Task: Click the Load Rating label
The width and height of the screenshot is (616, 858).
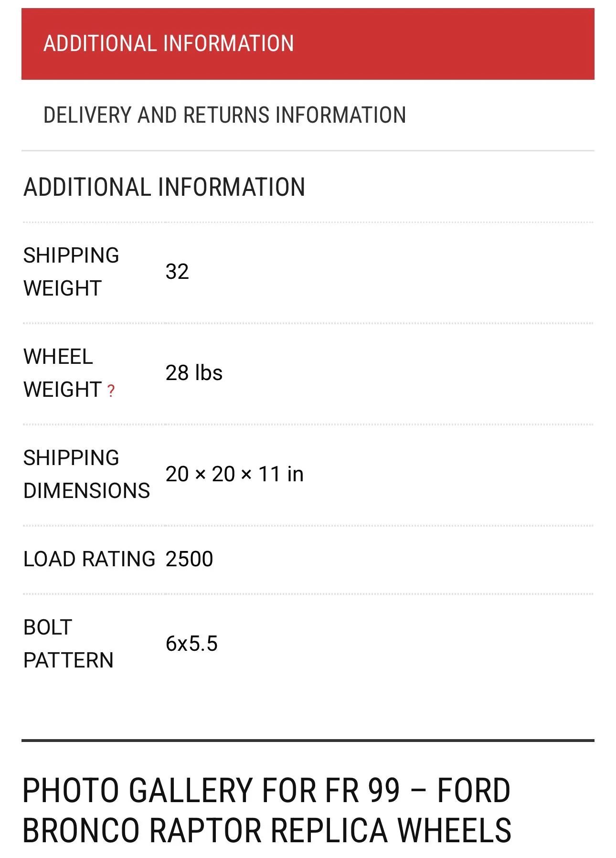Action: point(89,559)
